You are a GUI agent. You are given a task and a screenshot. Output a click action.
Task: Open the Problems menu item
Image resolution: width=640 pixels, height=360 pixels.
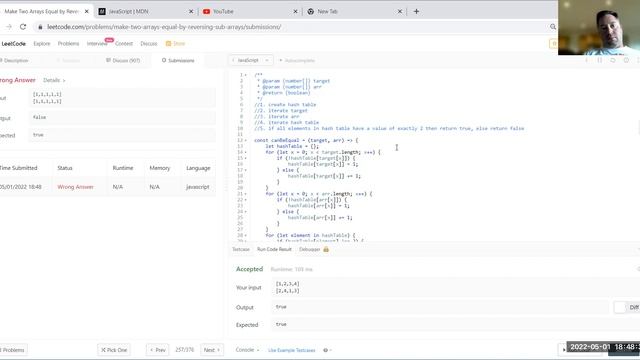68,44
